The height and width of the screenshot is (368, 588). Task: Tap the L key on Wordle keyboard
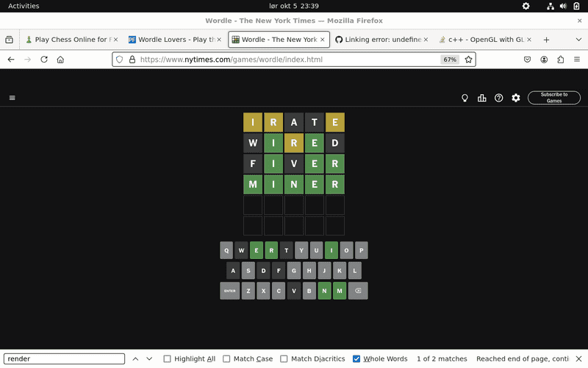click(x=355, y=270)
